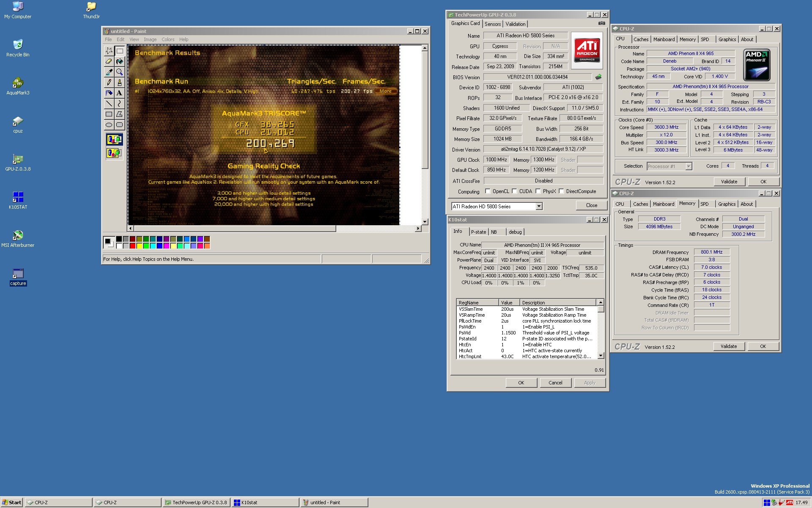Pick the yellow color swatch in Paint palette
The width and height of the screenshot is (812, 508).
[139, 246]
